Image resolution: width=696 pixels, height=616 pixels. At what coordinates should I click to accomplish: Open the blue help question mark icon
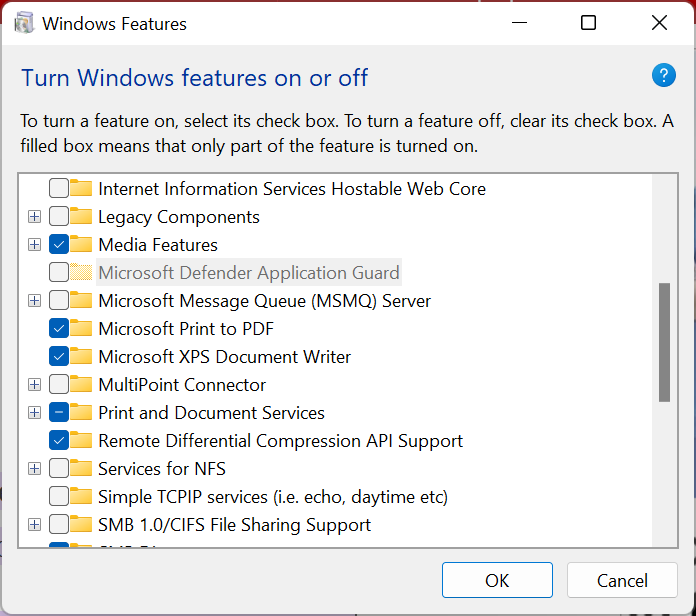coord(664,75)
